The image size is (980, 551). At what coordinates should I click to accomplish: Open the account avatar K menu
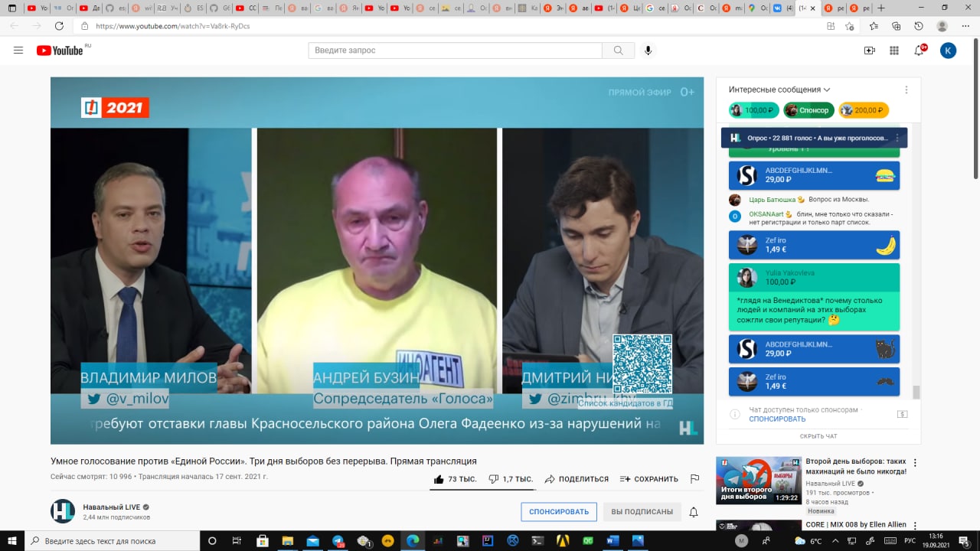pyautogui.click(x=948, y=51)
